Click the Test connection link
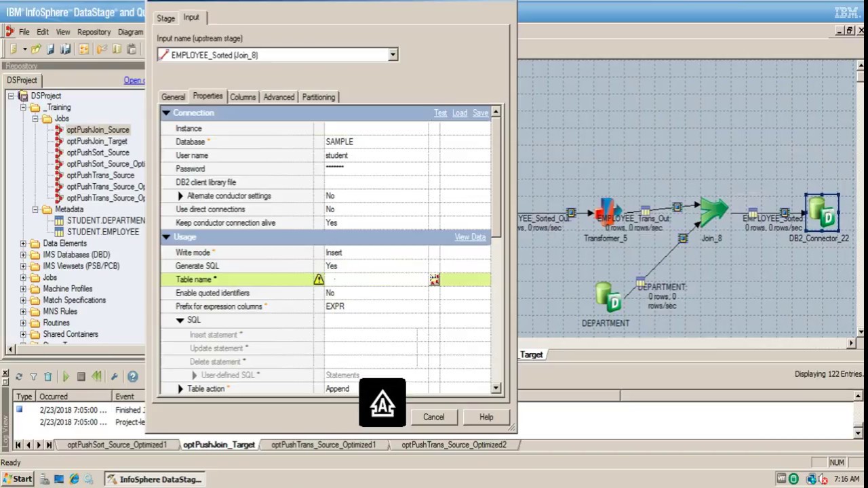 tap(441, 113)
